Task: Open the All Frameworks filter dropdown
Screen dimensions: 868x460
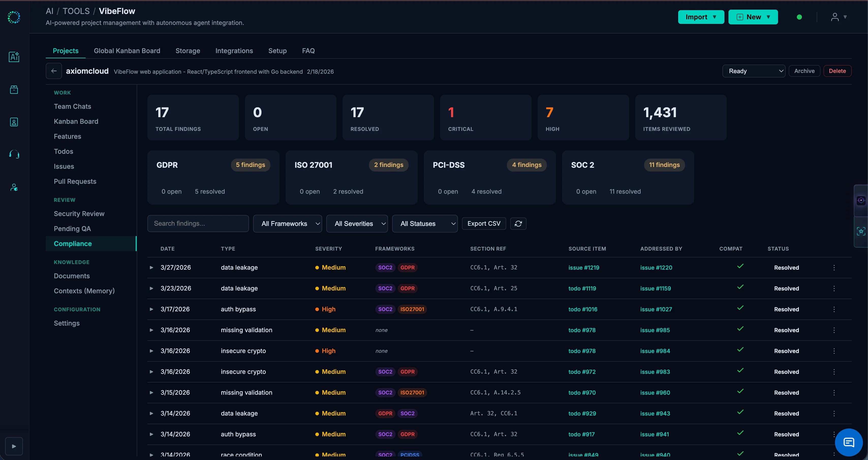Action: tap(287, 223)
